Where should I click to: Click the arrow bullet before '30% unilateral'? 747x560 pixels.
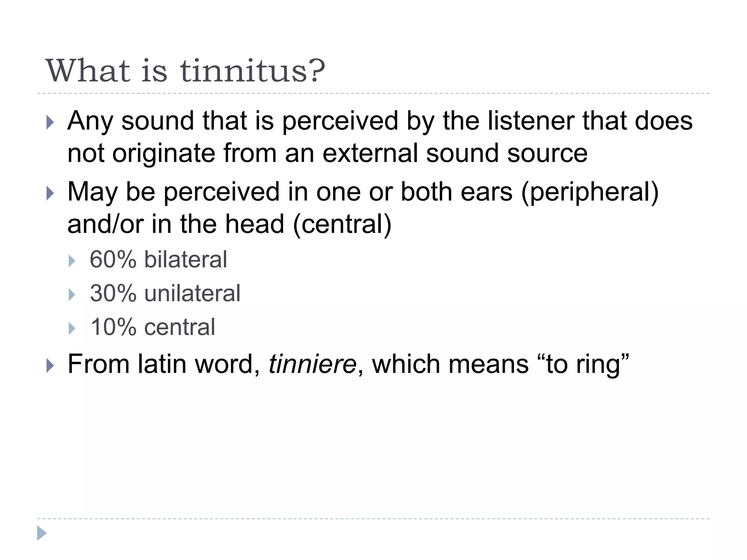[x=72, y=295]
